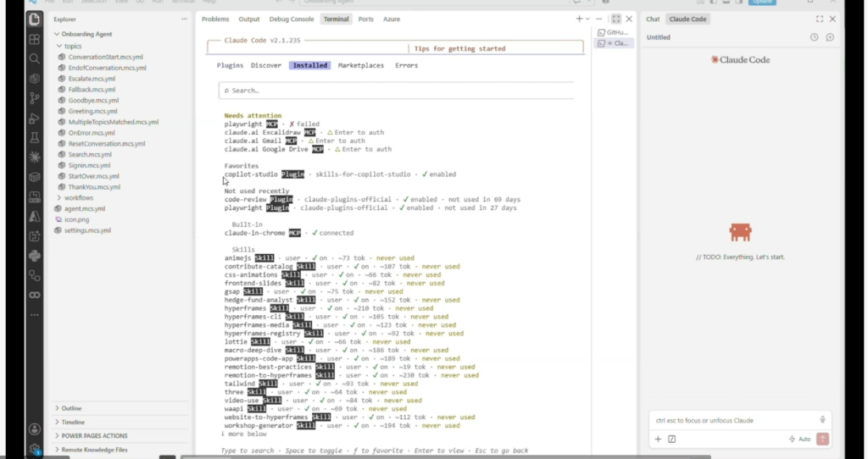Screen dimensions: 868x459
Task: Open agent.mcs.yml file
Action: tap(85, 208)
